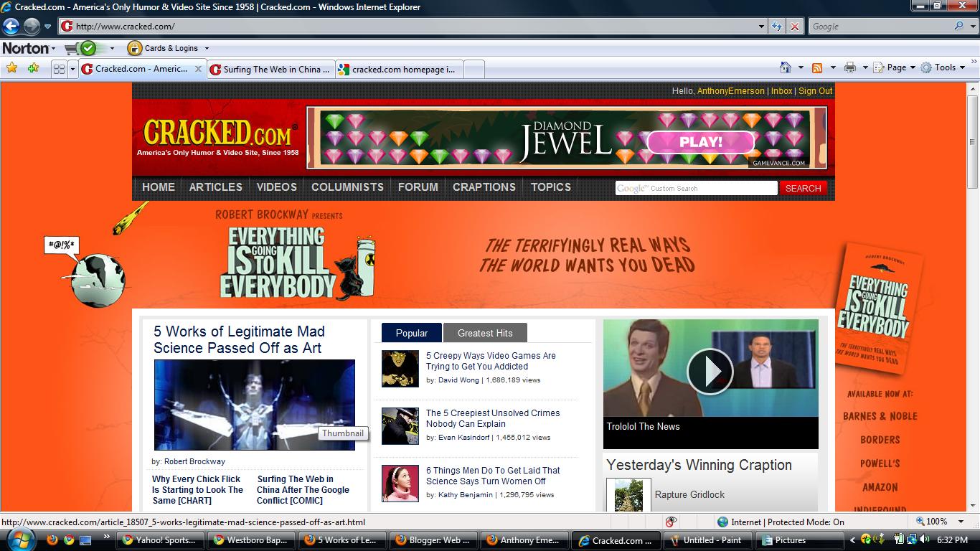Click PLAY! on Diamond Jewel ad

pyautogui.click(x=700, y=141)
